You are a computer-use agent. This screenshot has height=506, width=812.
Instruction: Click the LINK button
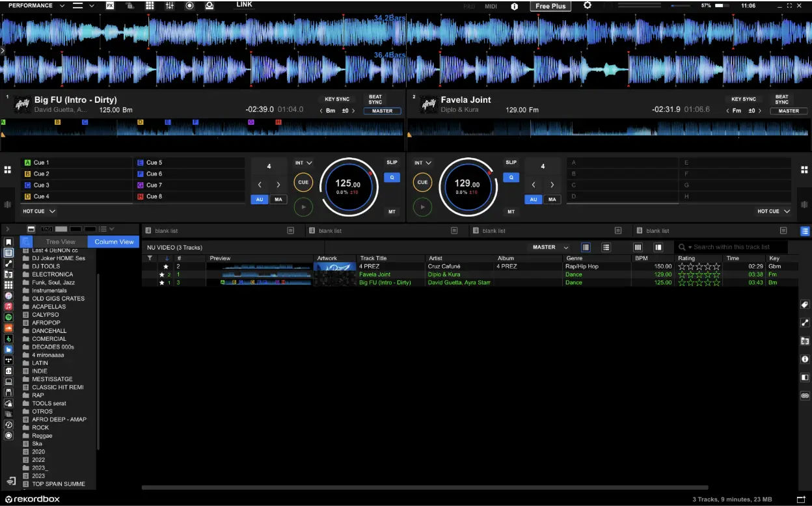(244, 5)
